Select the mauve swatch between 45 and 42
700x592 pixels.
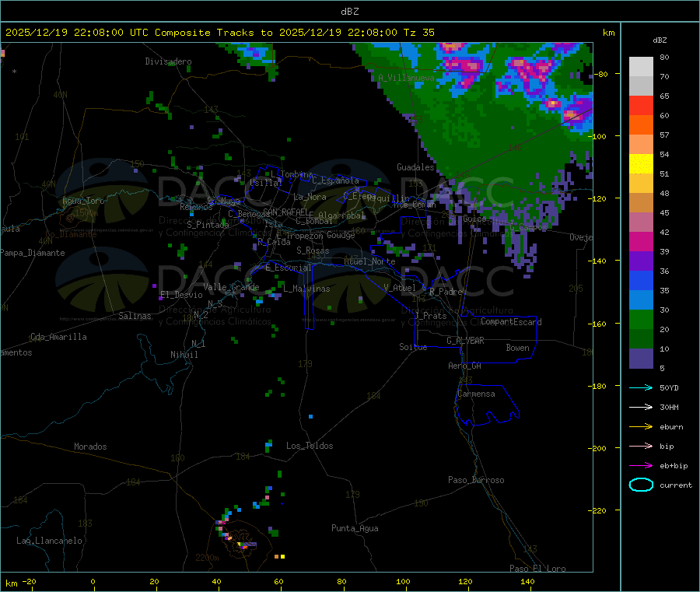coord(641,222)
